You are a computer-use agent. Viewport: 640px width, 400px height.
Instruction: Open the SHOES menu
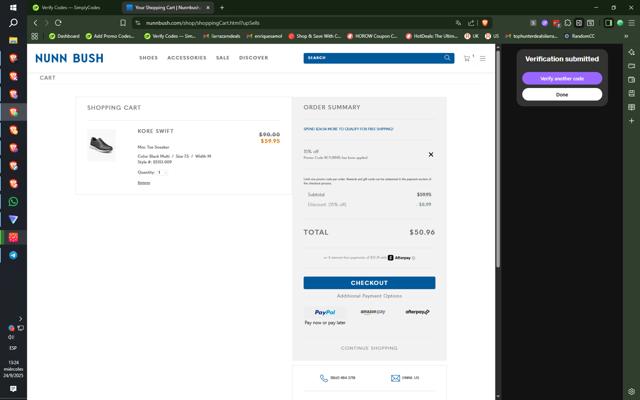click(148, 58)
